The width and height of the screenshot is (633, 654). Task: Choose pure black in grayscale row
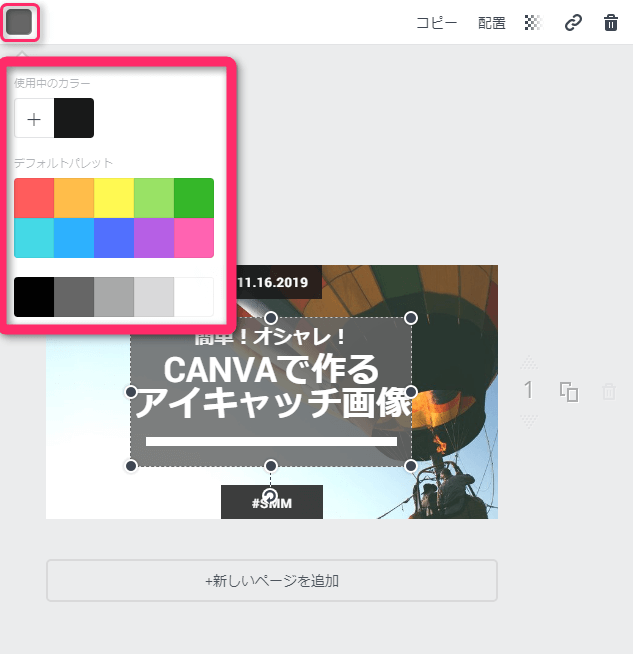[x=34, y=297]
